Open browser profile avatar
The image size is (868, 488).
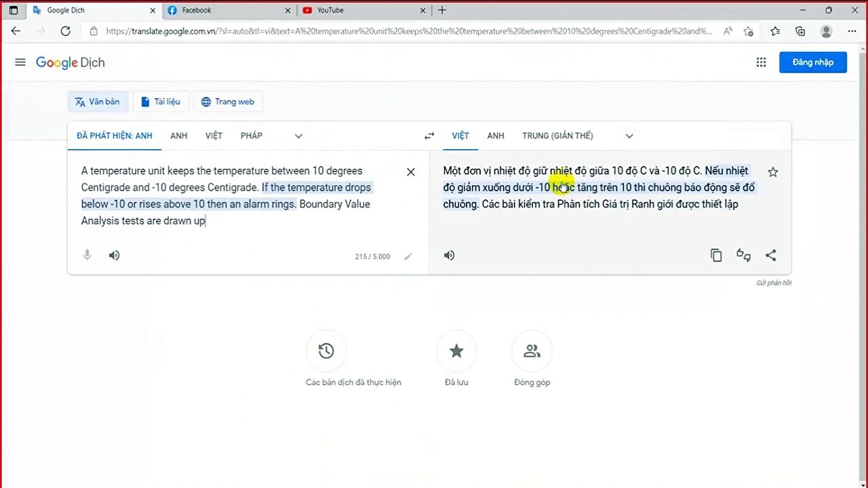pos(826,31)
